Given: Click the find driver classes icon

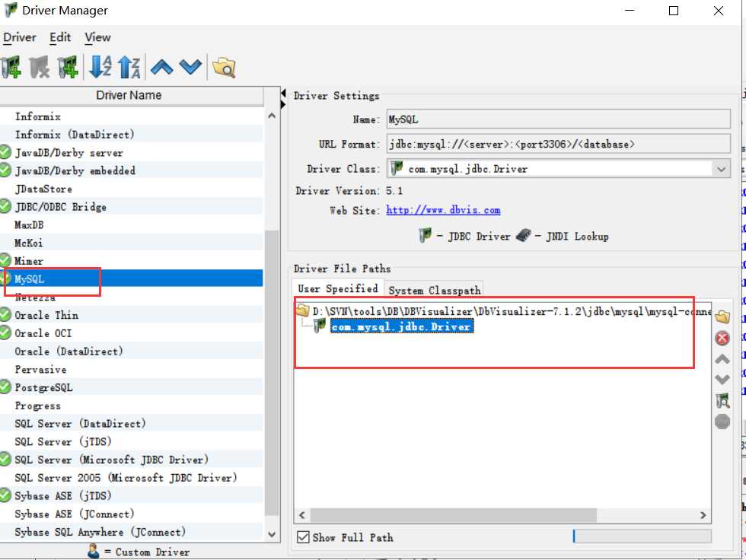Looking at the screenshot, I should point(722,401).
